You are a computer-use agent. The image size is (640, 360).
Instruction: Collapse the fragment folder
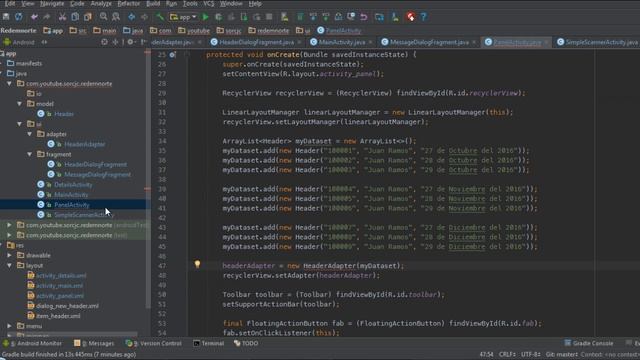pyautogui.click(x=30, y=154)
